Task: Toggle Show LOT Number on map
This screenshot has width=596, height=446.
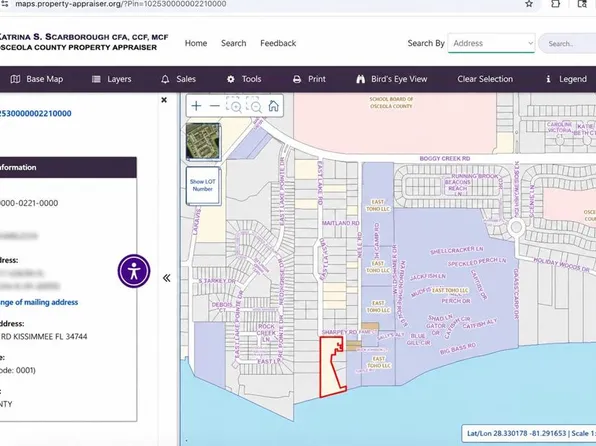Action: [x=203, y=186]
